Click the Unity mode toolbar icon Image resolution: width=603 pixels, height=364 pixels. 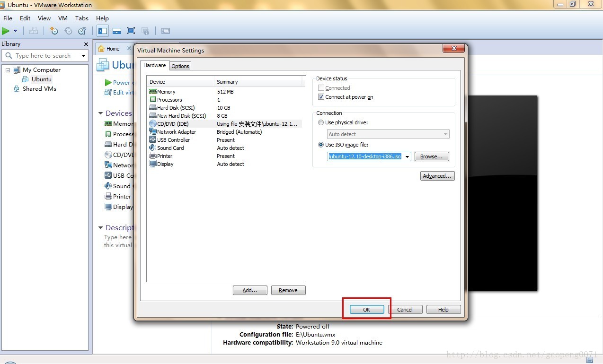(x=145, y=31)
